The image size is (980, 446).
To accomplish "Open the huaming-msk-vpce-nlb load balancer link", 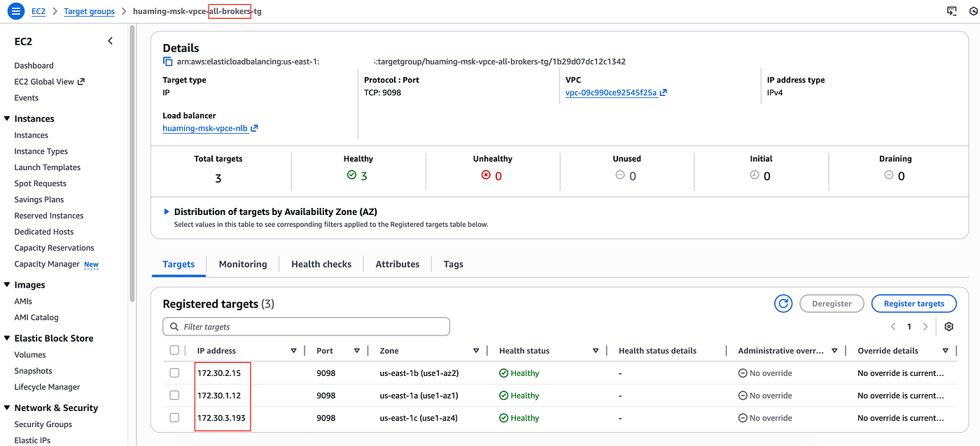I will (205, 128).
